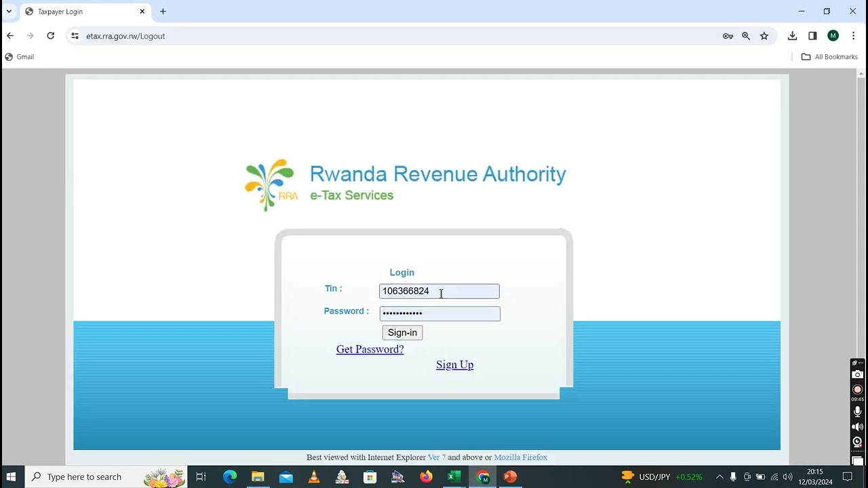Open Microsoft Store from taskbar
This screenshot has height=488, width=868.
[370, 476]
